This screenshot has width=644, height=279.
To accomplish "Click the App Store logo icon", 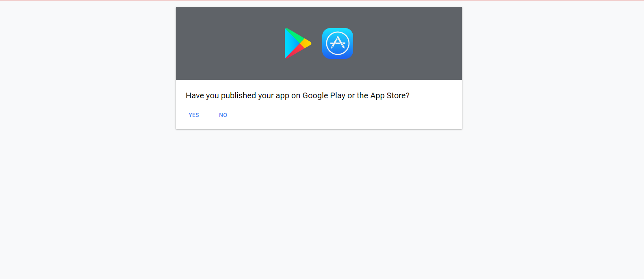I will 338,43.
